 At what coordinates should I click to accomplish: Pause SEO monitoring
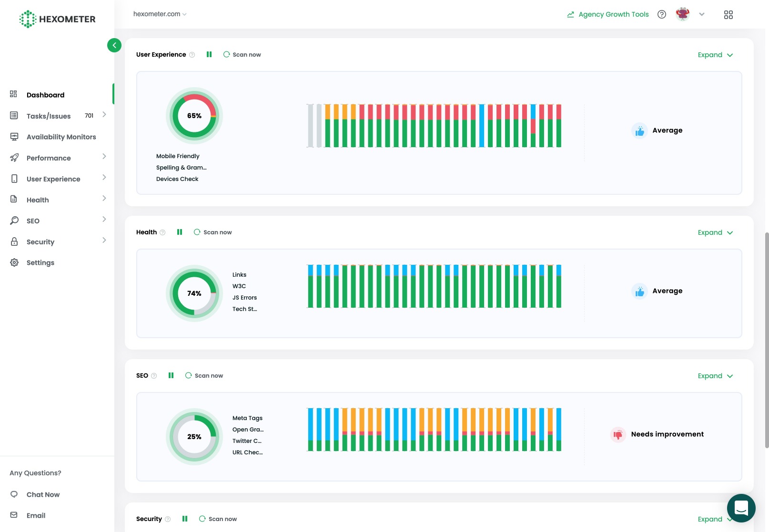171,375
